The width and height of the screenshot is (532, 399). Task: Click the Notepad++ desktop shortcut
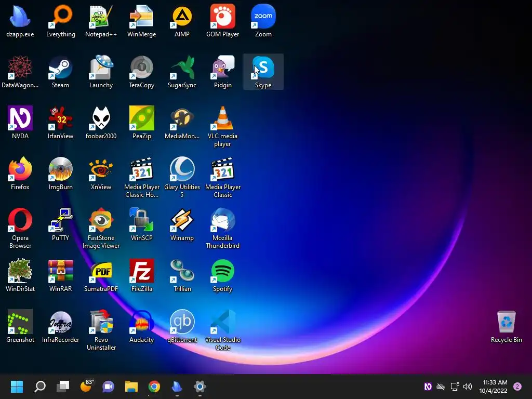tap(101, 20)
